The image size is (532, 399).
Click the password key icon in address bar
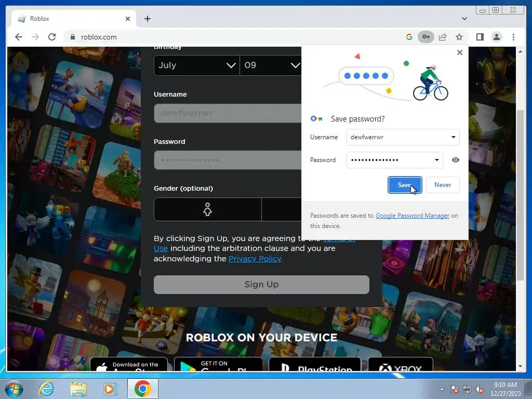(x=426, y=37)
